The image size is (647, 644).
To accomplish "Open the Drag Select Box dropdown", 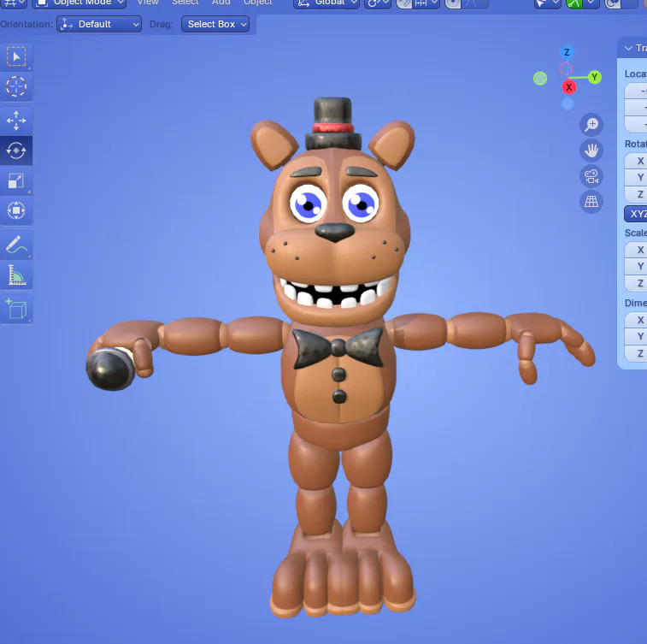I will pos(215,24).
